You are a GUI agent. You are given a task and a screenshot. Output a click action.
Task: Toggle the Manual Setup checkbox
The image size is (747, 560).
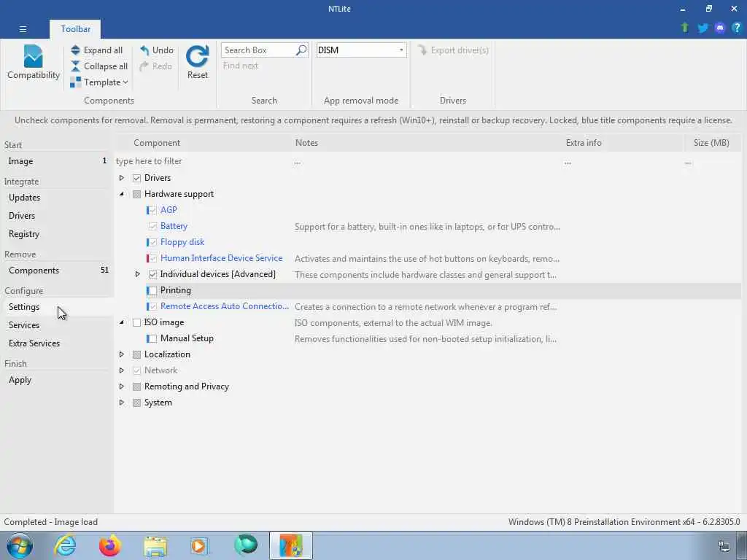click(x=153, y=338)
